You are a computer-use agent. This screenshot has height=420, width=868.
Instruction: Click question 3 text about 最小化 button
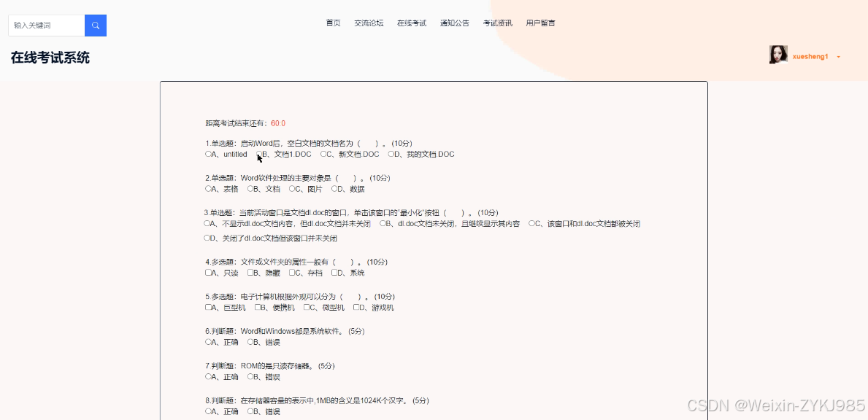point(352,213)
